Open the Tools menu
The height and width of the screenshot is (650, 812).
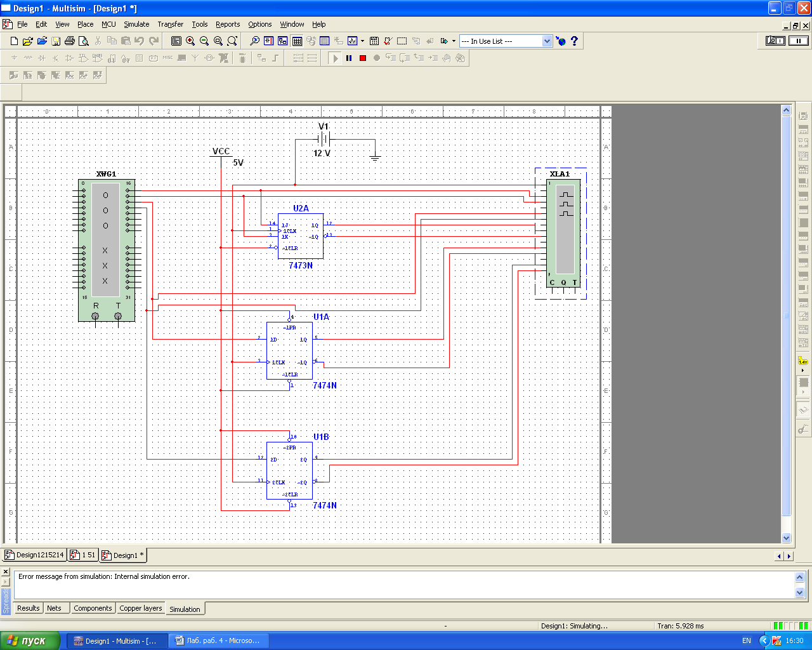coord(200,24)
